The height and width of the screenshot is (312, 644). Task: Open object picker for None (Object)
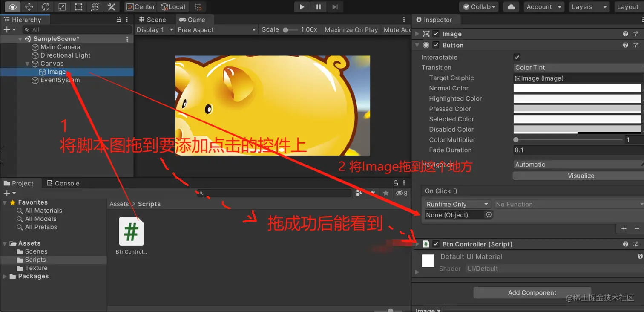click(489, 215)
